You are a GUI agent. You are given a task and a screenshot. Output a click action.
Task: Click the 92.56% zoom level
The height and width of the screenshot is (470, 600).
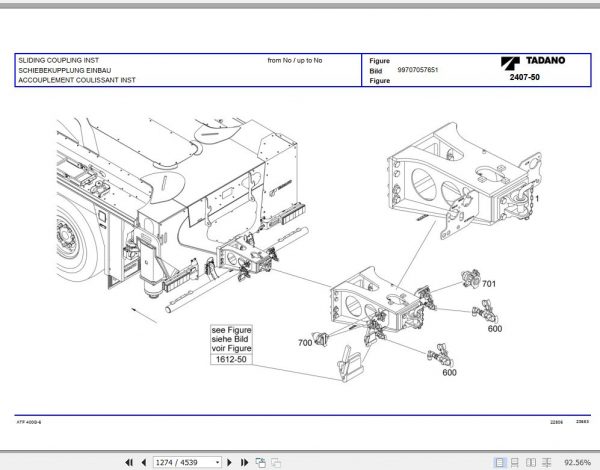click(577, 462)
